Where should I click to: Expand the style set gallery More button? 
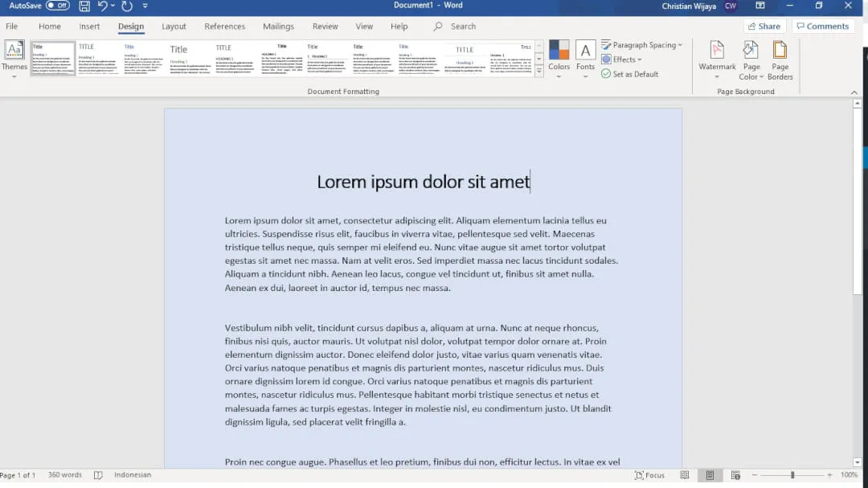point(539,71)
